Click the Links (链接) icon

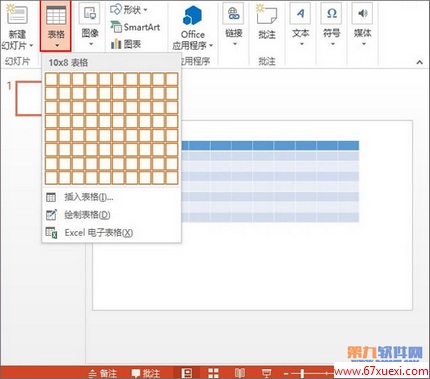tap(233, 14)
